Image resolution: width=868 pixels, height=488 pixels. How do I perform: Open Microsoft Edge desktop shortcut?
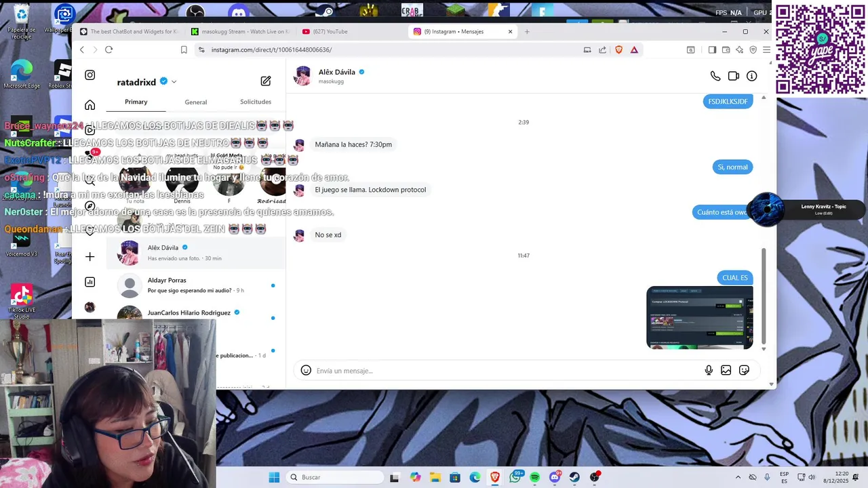coord(21,75)
